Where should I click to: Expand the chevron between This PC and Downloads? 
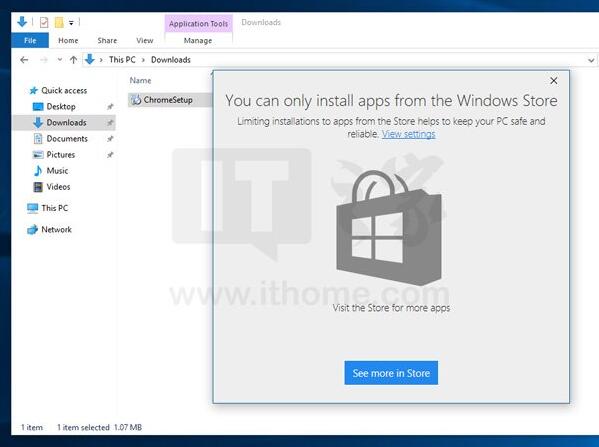(x=143, y=60)
